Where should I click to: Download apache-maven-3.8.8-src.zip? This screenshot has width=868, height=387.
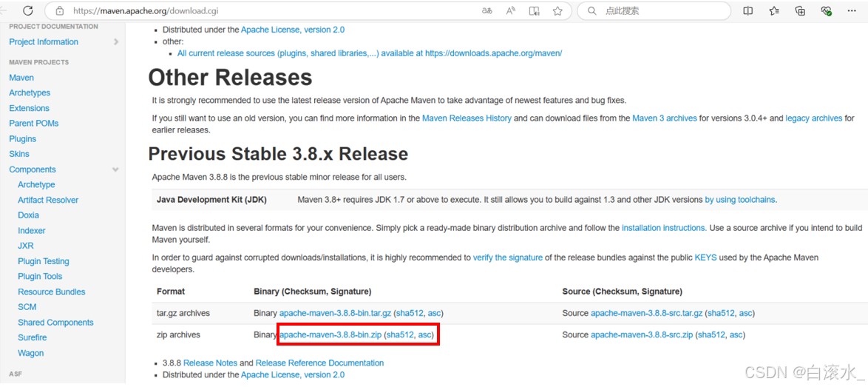click(642, 334)
